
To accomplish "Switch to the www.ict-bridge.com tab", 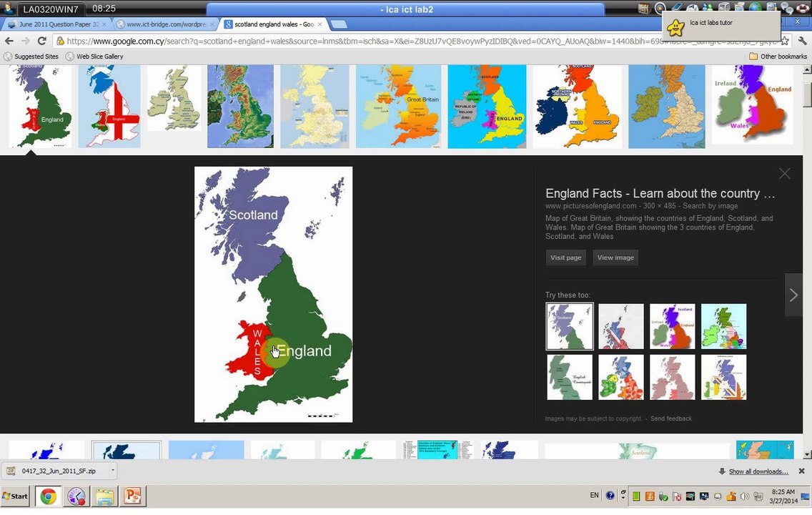I will (164, 24).
